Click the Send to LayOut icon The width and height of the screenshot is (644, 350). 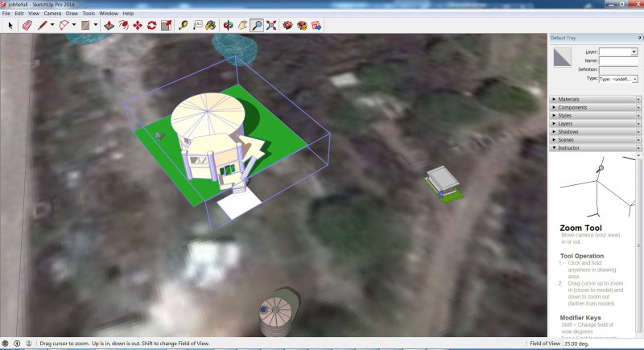pyautogui.click(x=316, y=26)
